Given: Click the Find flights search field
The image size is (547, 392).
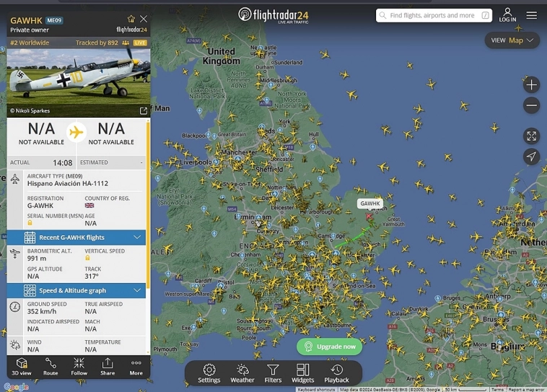Looking at the screenshot, I should 434,15.
